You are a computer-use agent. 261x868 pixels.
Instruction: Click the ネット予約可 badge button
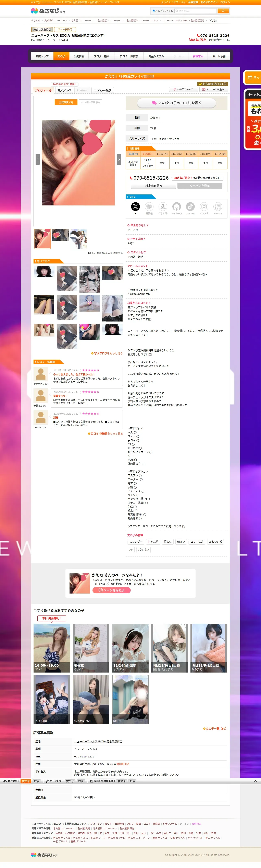point(65,30)
